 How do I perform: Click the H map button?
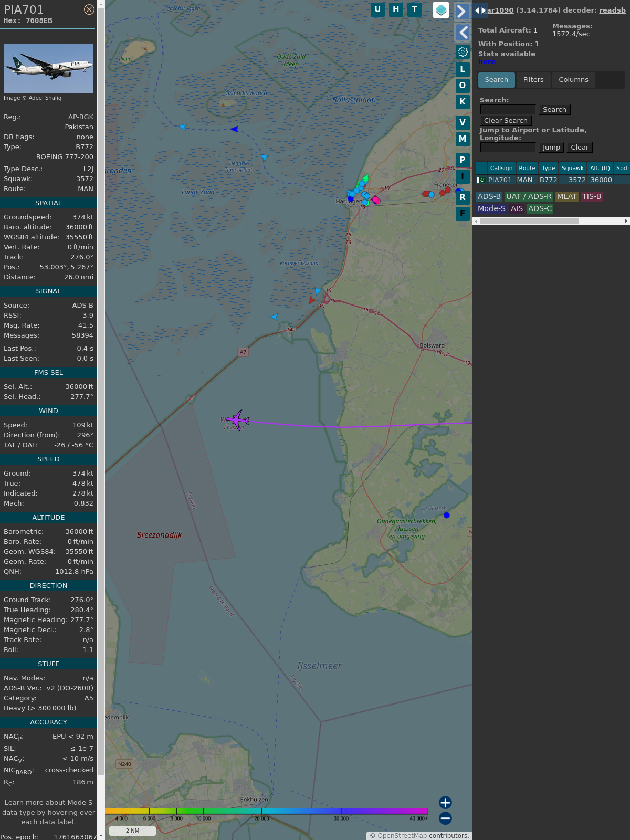click(396, 9)
